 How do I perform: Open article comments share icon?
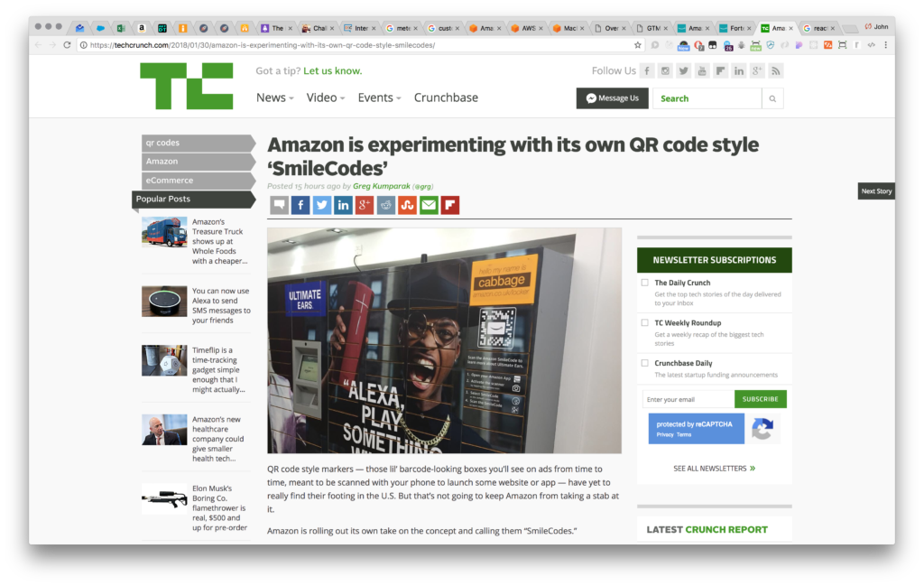pos(280,205)
